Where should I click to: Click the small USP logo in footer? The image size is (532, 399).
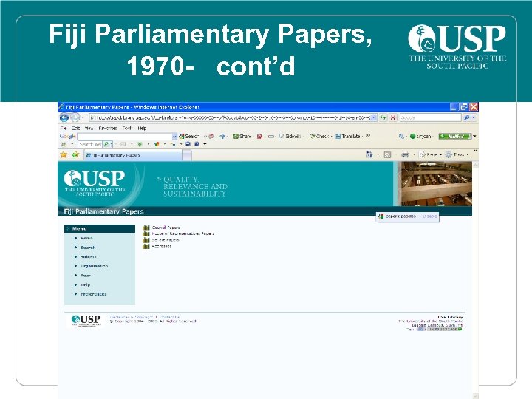(86, 320)
